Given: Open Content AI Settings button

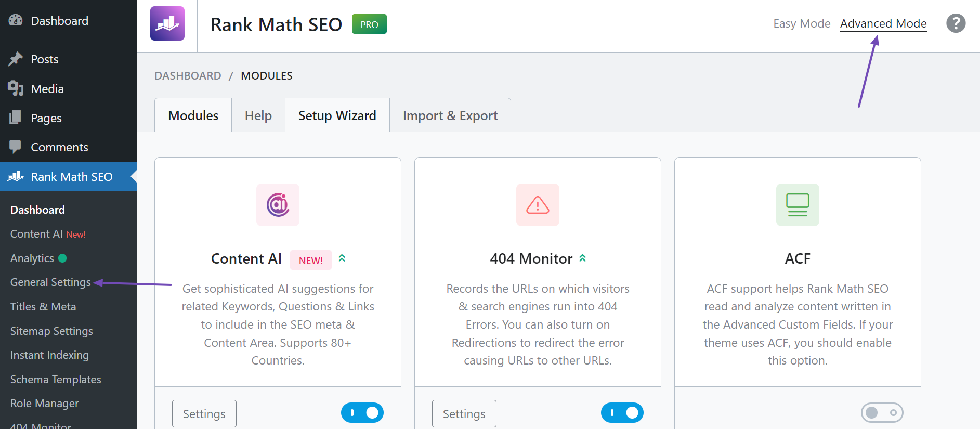Looking at the screenshot, I should point(204,414).
